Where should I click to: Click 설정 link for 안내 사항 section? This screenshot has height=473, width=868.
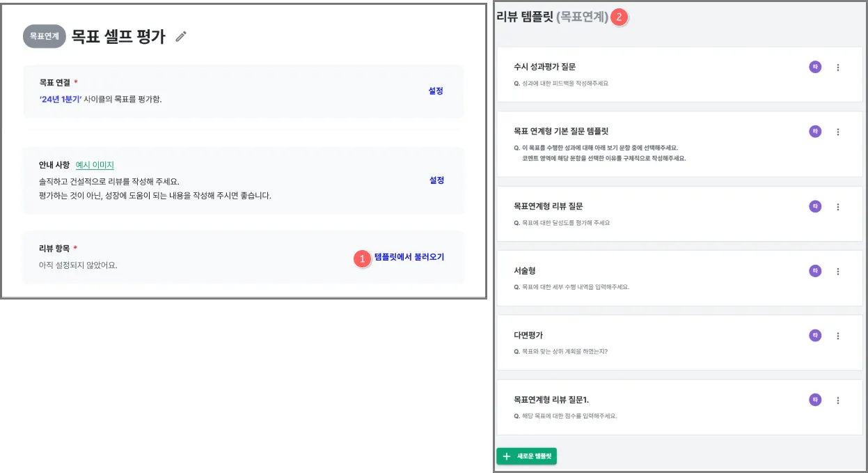(x=436, y=180)
